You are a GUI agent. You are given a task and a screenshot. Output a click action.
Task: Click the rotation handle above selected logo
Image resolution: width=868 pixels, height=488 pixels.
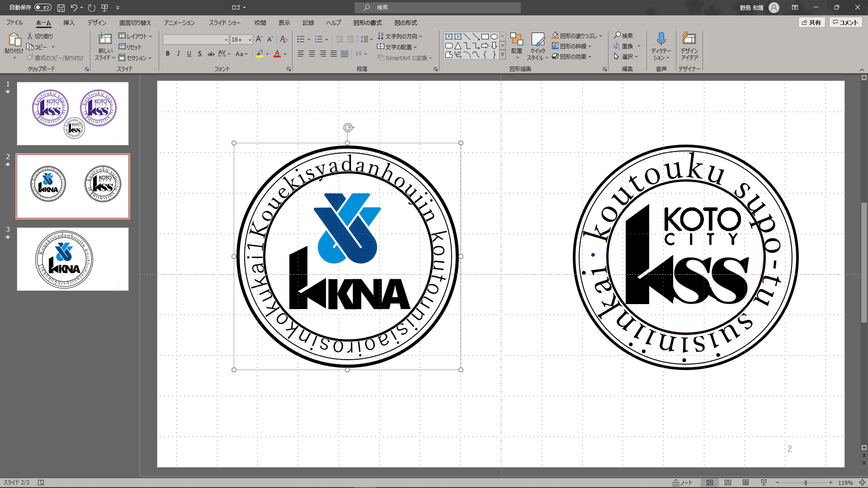(348, 128)
